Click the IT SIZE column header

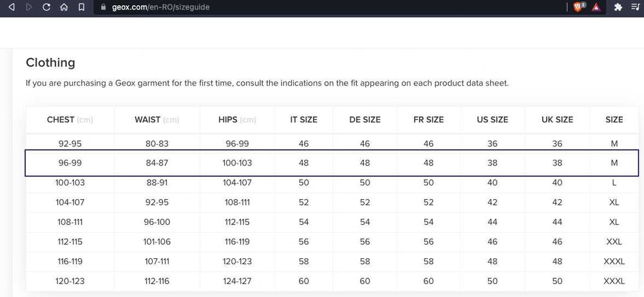click(303, 120)
